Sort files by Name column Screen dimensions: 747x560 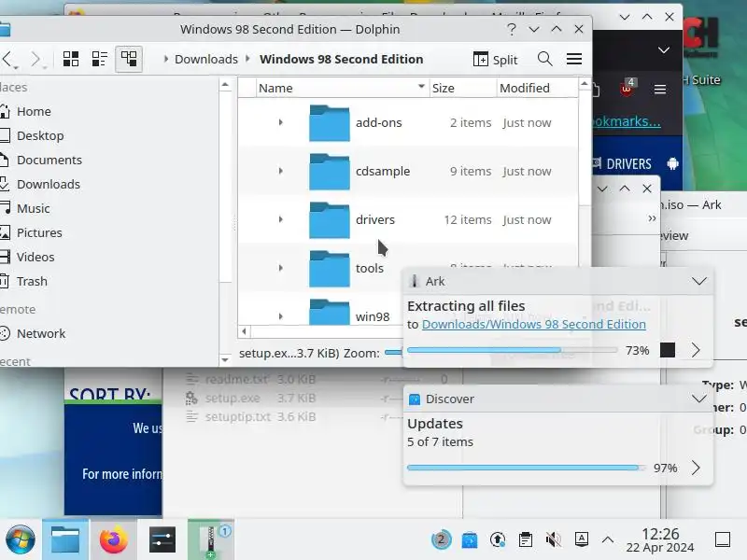point(342,88)
